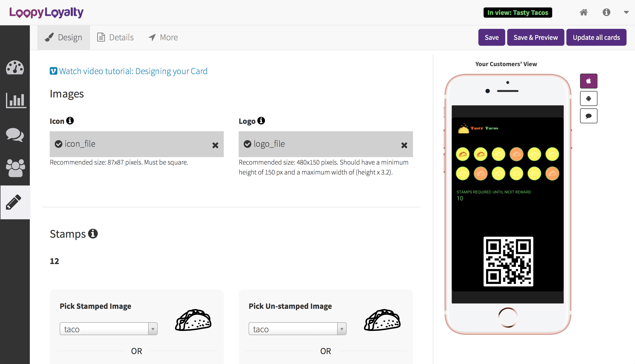Click the Apple device preview icon

coord(589,81)
